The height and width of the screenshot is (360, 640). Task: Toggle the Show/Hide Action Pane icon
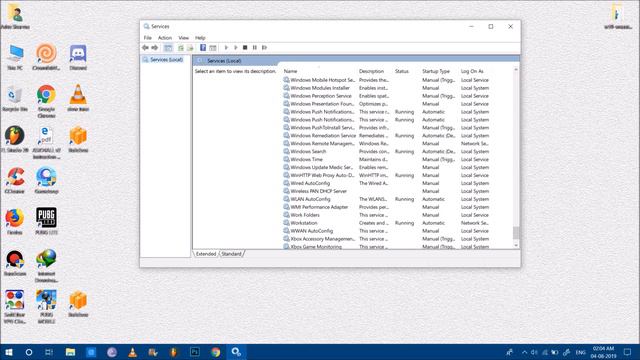[x=213, y=48]
